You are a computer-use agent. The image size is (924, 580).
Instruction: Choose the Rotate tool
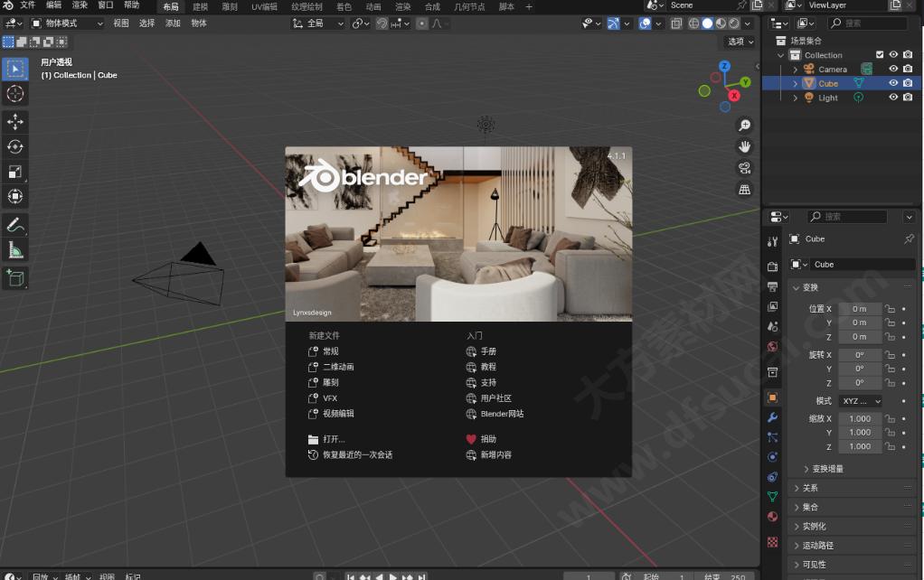[15, 146]
